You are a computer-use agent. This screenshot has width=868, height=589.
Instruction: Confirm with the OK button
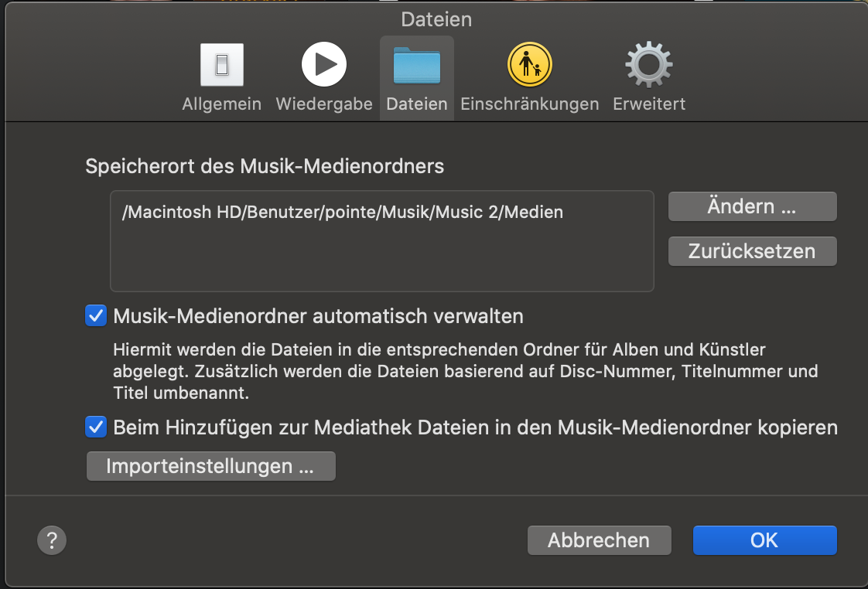pyautogui.click(x=764, y=540)
